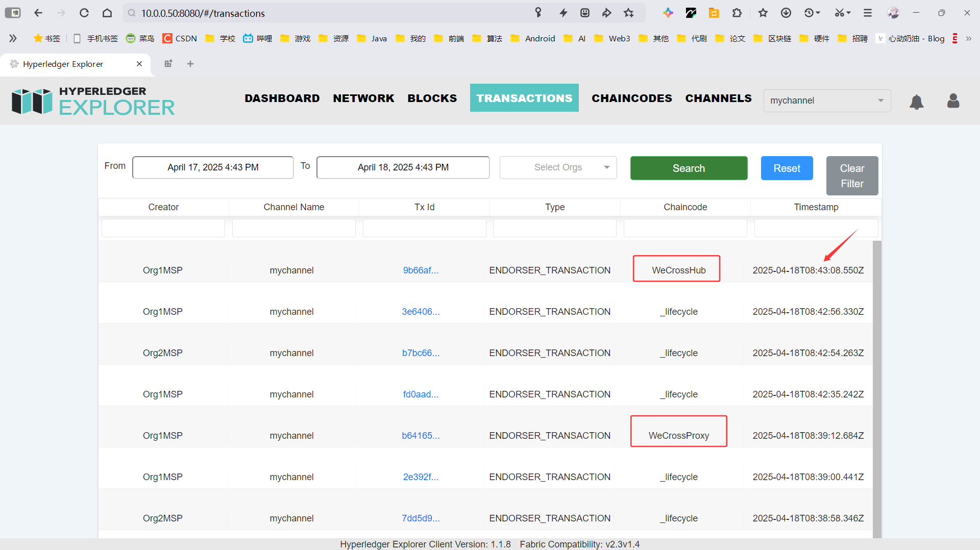Viewport: 980px width, 550px height.
Task: Click the Clear Filter button
Action: click(852, 176)
